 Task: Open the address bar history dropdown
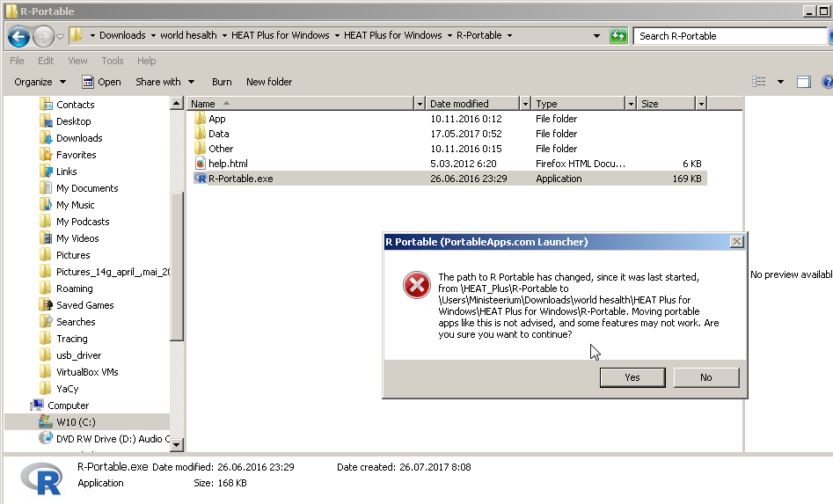[596, 36]
